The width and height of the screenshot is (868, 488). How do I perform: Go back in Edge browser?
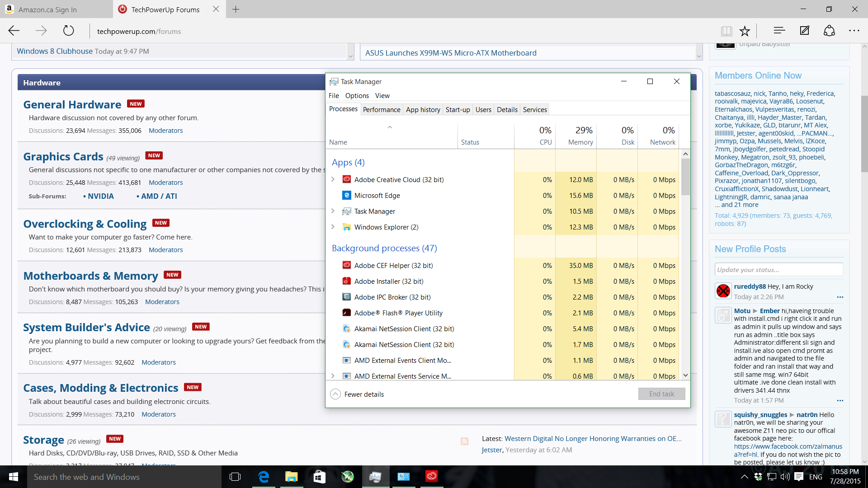14,31
